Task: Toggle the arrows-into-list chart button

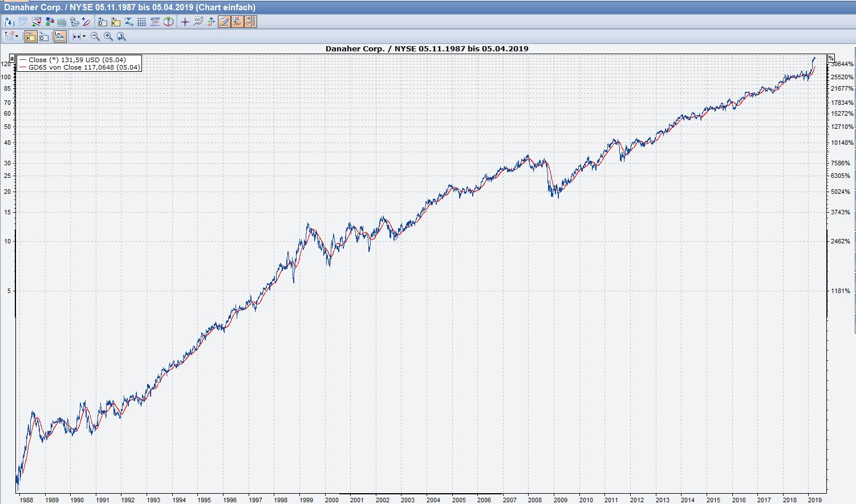Action: [250, 22]
